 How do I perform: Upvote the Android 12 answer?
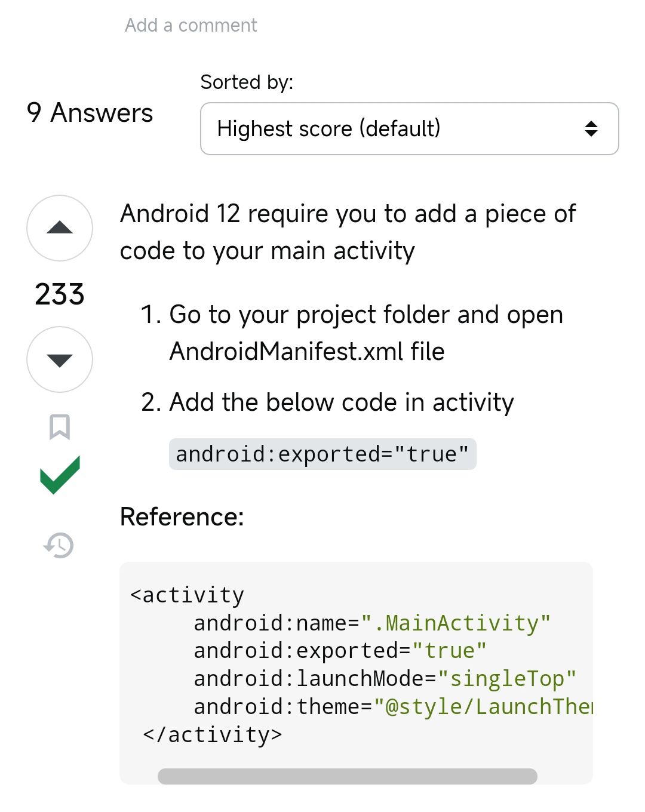[x=60, y=228]
